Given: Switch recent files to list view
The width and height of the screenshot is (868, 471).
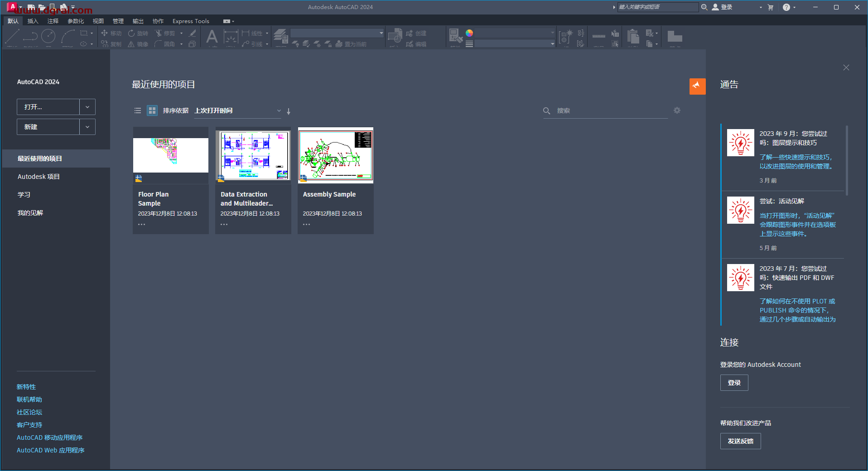Looking at the screenshot, I should [138, 111].
